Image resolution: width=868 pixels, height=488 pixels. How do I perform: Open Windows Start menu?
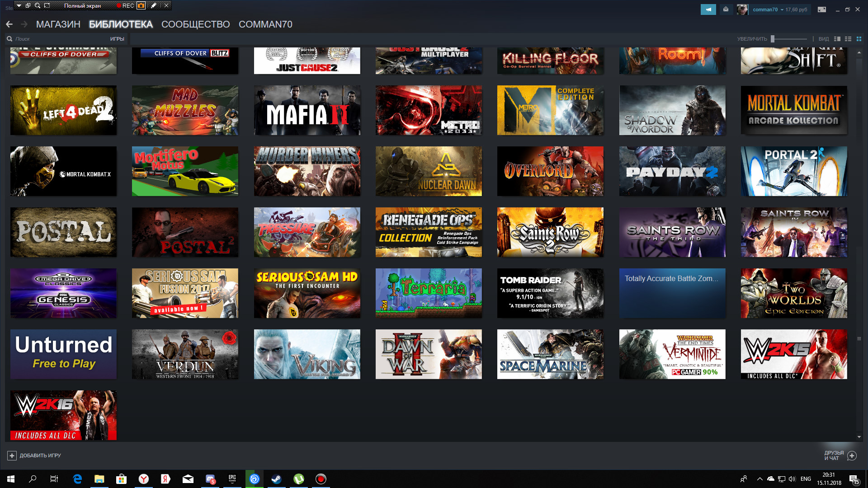tap(11, 479)
